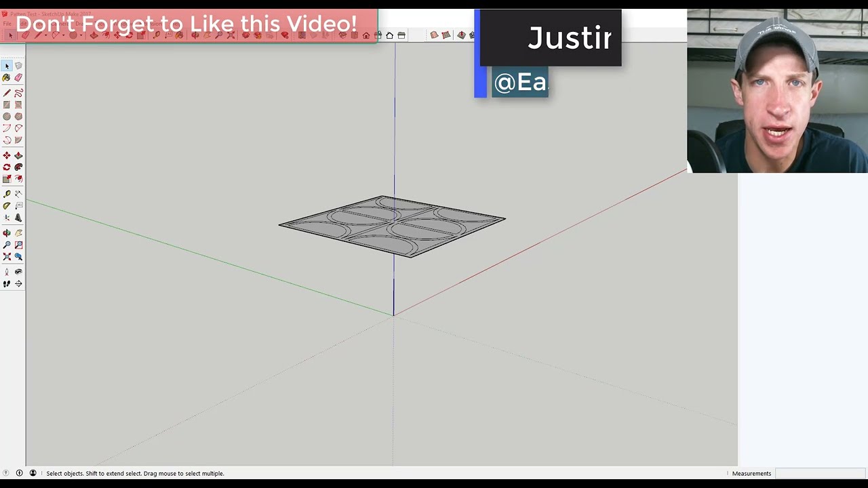Choose the Offset tool

click(18, 179)
